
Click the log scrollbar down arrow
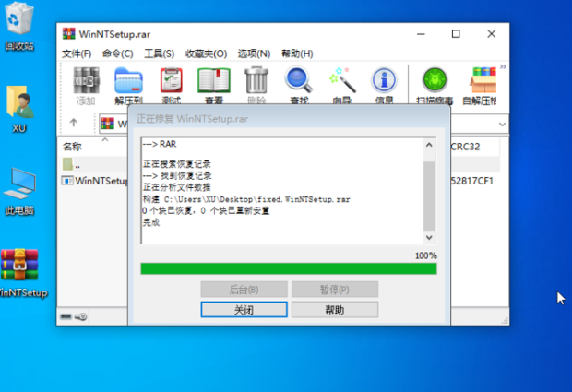tap(429, 237)
